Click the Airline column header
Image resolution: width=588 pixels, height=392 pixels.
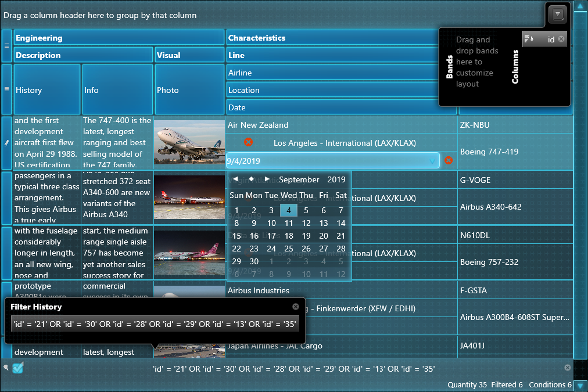(332, 73)
